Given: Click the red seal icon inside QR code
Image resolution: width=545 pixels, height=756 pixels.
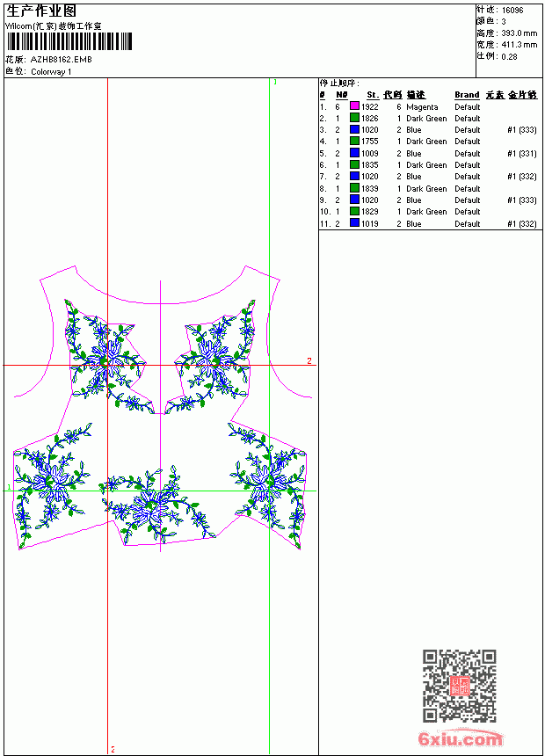Looking at the screenshot, I should 459,686.
